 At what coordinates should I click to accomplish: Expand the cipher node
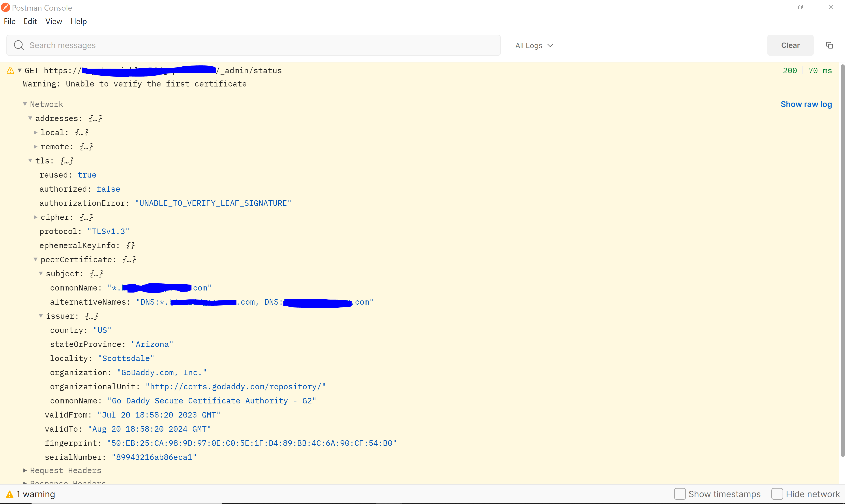[x=35, y=217]
